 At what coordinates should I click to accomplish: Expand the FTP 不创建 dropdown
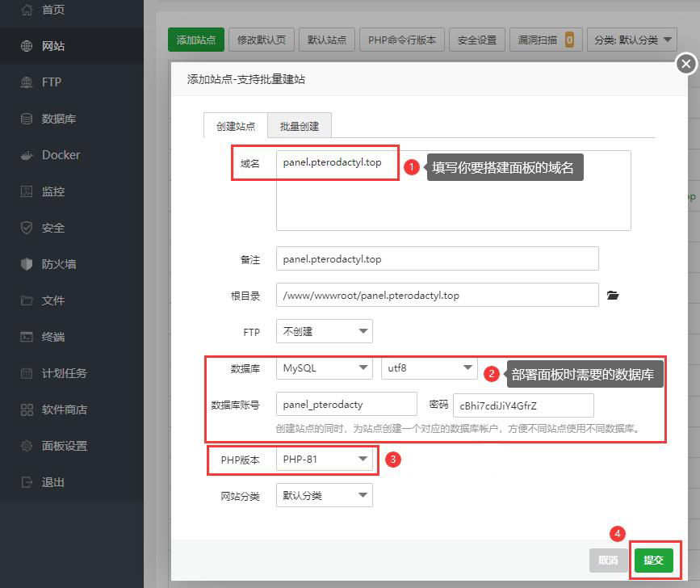pos(324,331)
